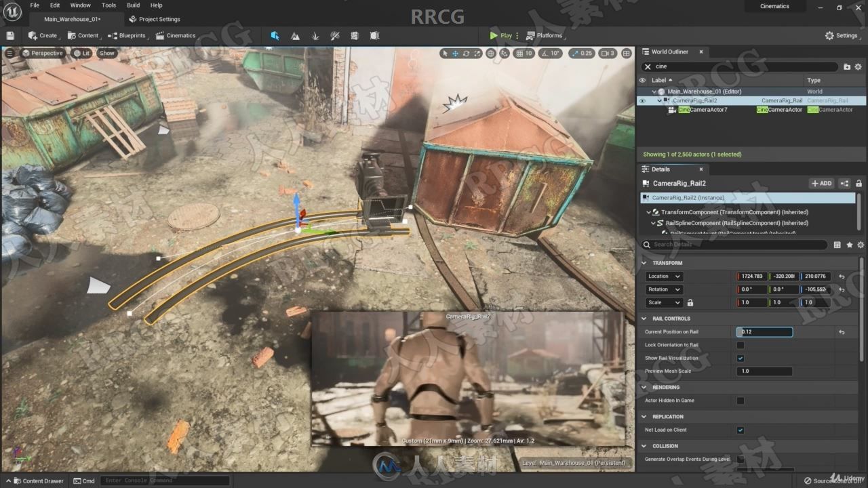Switch to Mesh Paint mode
Screen dimensions: 868x488
[335, 35]
